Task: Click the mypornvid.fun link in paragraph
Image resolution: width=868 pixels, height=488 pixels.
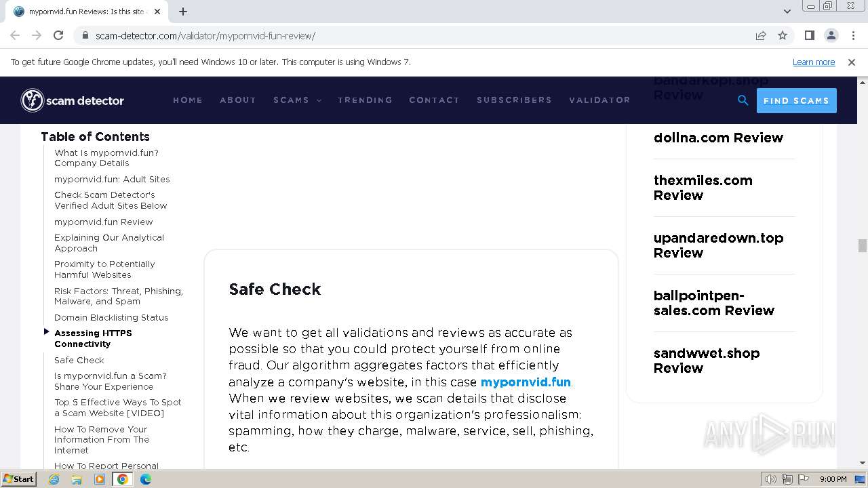Action: [x=526, y=382]
